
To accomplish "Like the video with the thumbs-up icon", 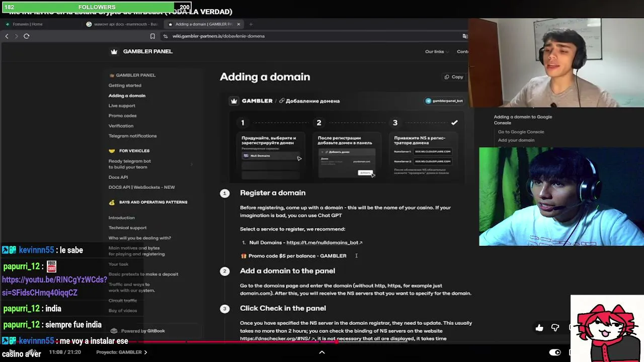I will coord(539,328).
